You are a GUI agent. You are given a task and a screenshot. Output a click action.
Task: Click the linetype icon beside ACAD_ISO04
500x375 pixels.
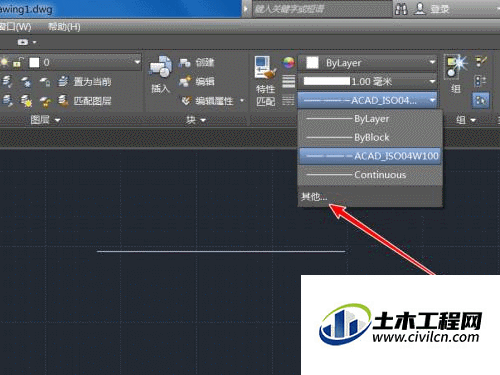pyautogui.click(x=288, y=100)
